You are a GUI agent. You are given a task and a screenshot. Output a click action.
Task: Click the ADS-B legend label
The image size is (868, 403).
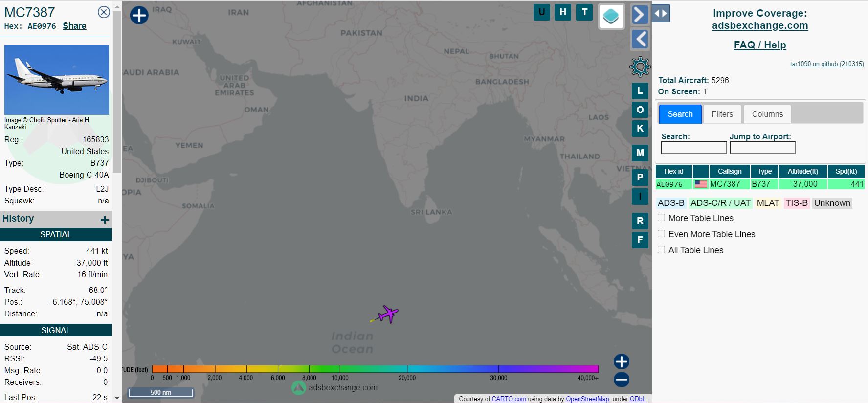click(671, 203)
